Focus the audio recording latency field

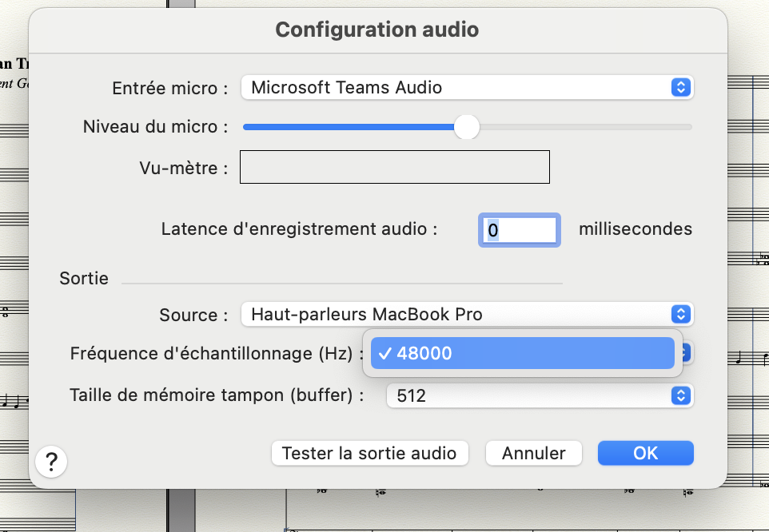(519, 230)
